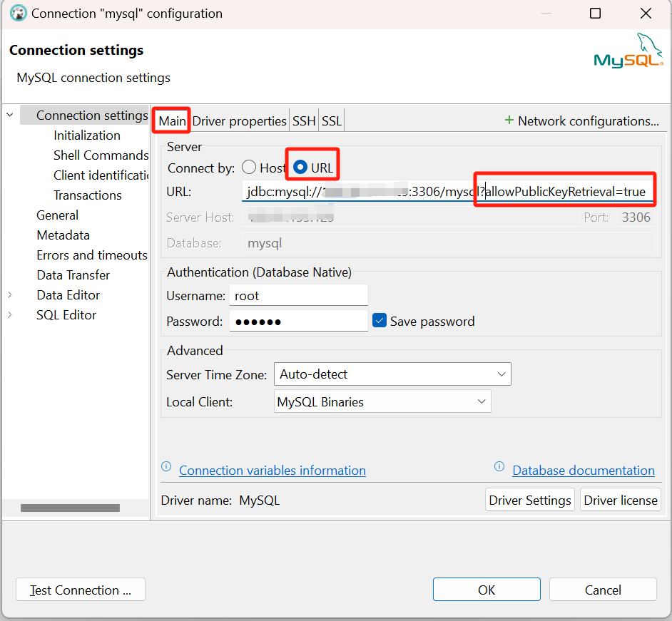Click info icon beside Database documentation
Screen dimensions: 672x621
[499, 466]
